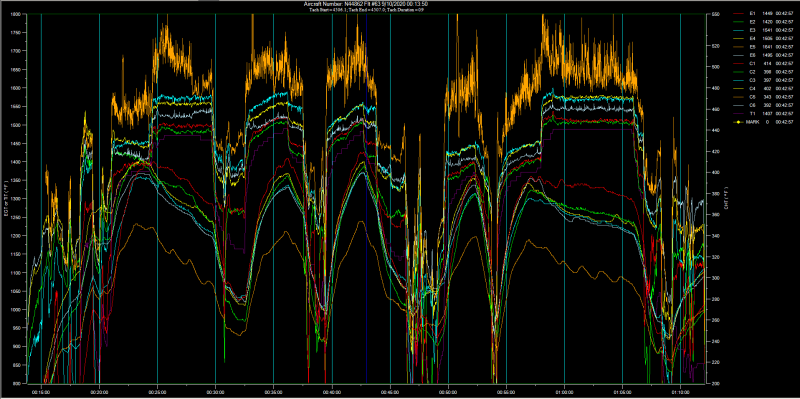Image resolution: width=800 pixels, height=399 pixels.
Task: Click the 01:05:00 time axis label
Action: 622,391
